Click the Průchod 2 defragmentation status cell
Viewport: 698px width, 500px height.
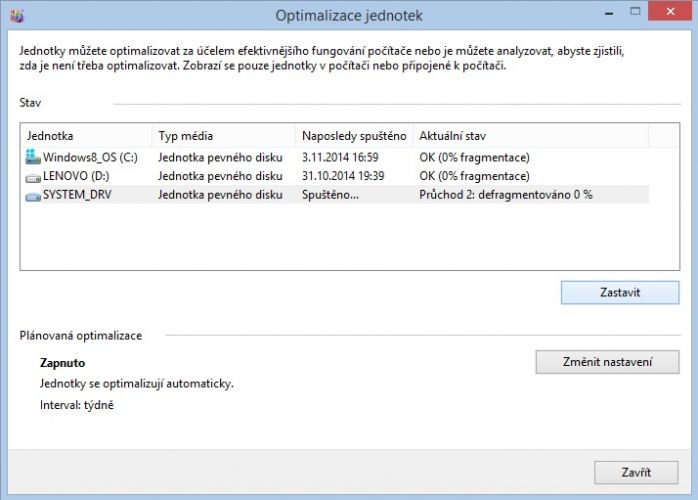coord(506,195)
